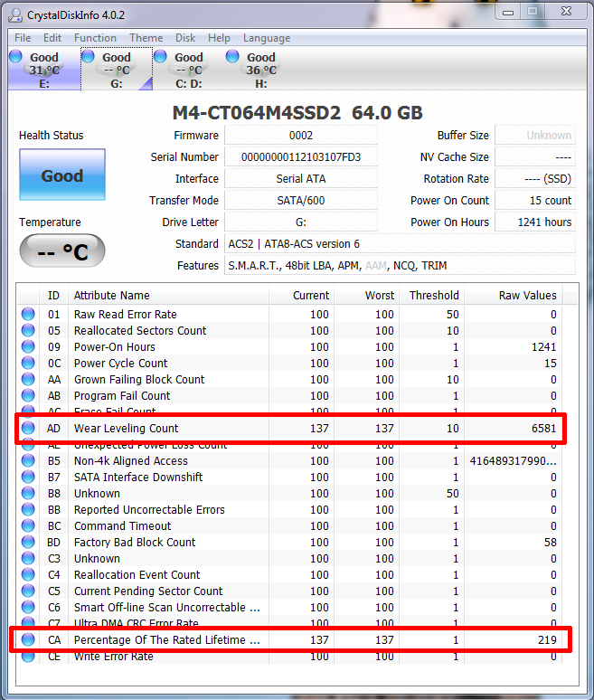594x700 pixels.
Task: Open the Language menu
Action: point(267,38)
